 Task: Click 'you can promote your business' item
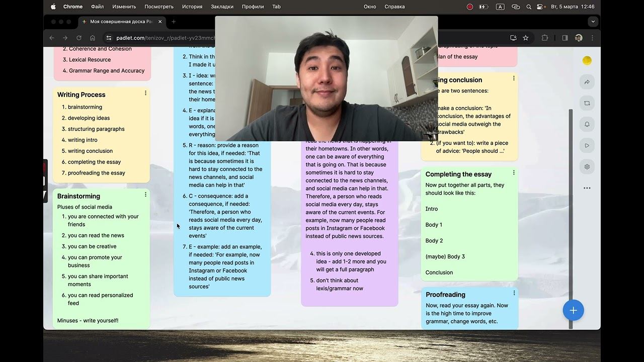(x=95, y=261)
